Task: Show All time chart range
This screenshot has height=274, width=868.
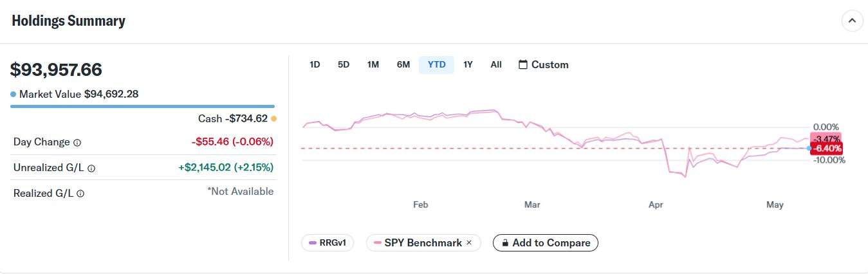Action: 496,65
